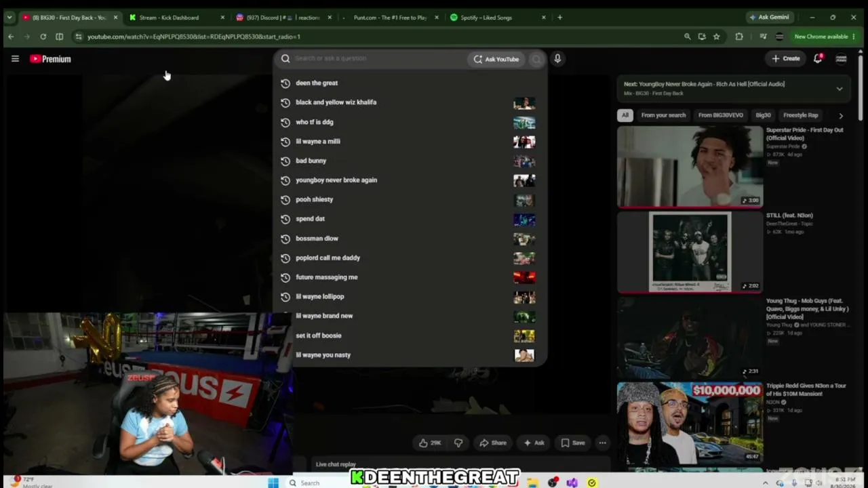The width and height of the screenshot is (868, 488).
Task: Close the Stream - Kick Dashboard tab
Action: tap(222, 18)
